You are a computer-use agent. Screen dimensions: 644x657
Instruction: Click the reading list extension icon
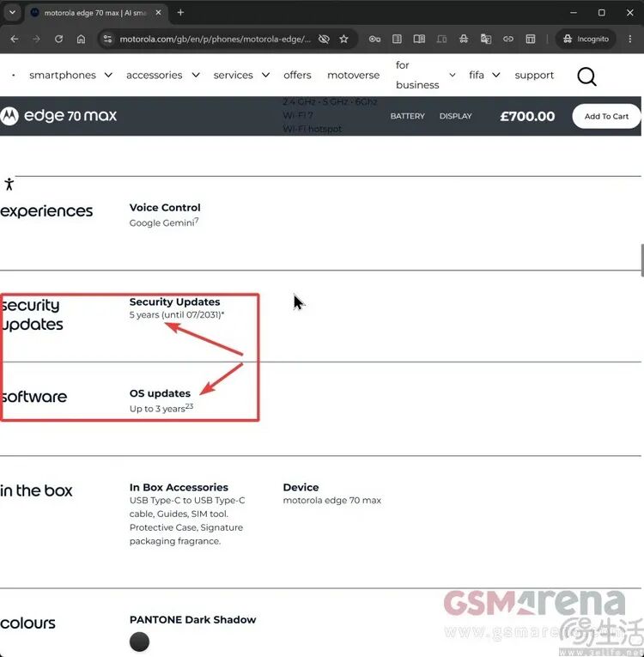point(397,39)
